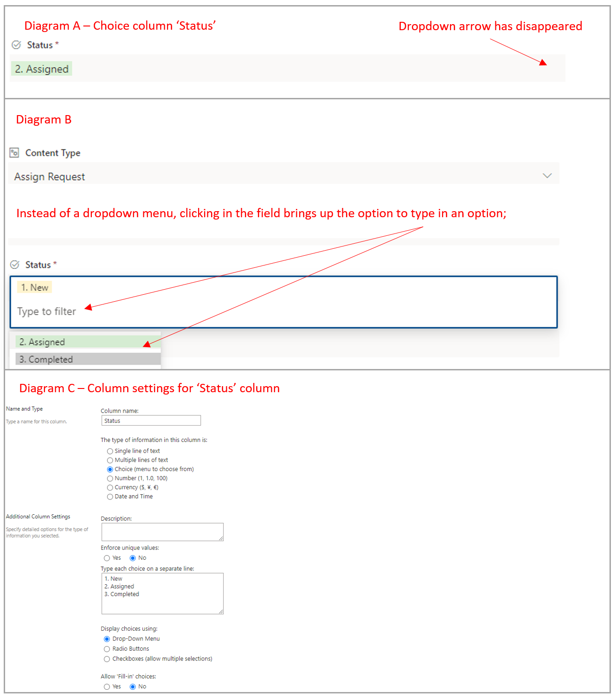Select the 'Date and Time' column type

tap(110, 497)
